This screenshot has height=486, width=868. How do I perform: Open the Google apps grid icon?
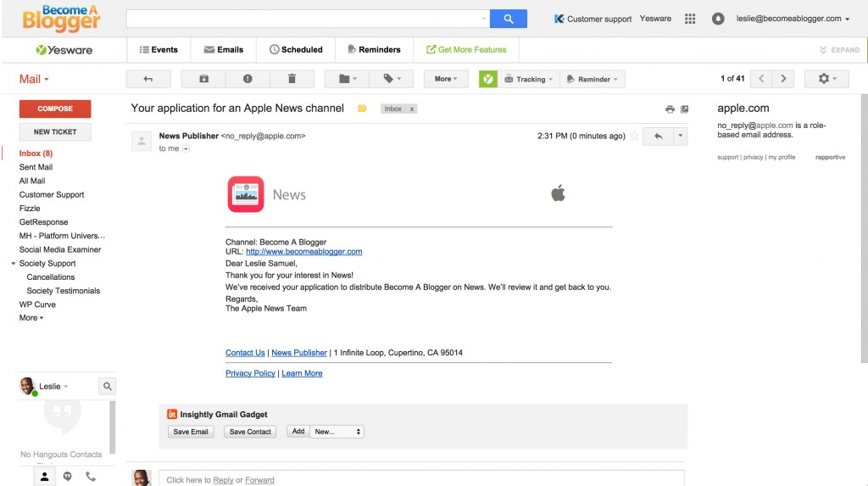pyautogui.click(x=690, y=19)
